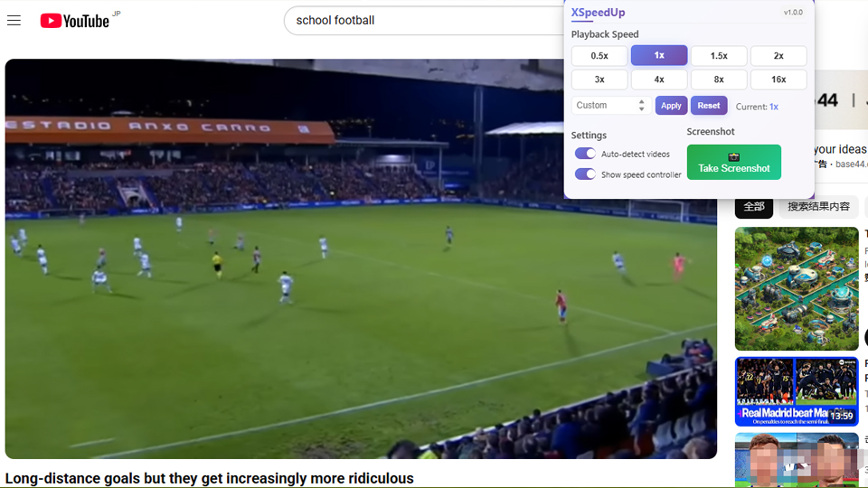Image resolution: width=868 pixels, height=488 pixels.
Task: Set video speed to 4x
Action: [x=659, y=80]
